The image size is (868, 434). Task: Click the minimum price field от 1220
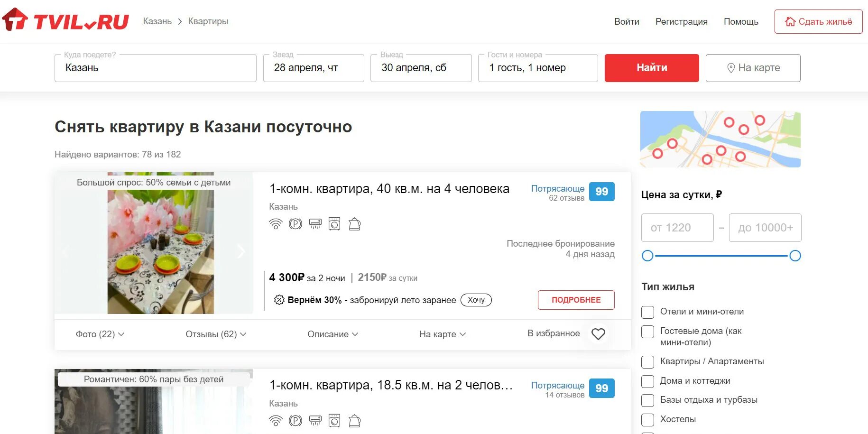677,228
